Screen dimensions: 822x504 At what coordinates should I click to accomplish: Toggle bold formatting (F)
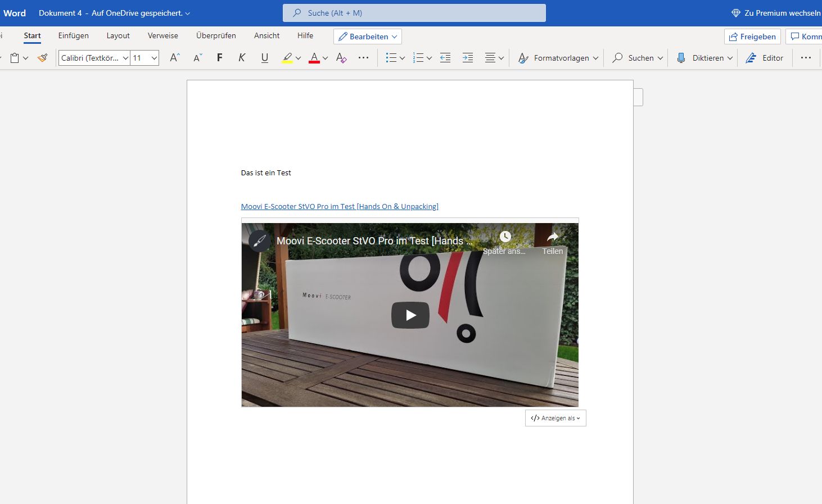pos(219,58)
